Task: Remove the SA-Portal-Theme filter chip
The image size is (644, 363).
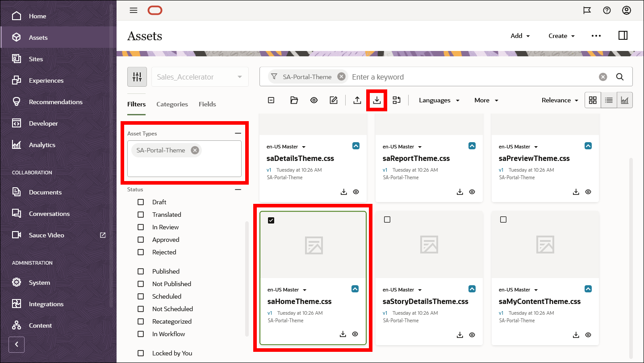Action: coord(341,76)
